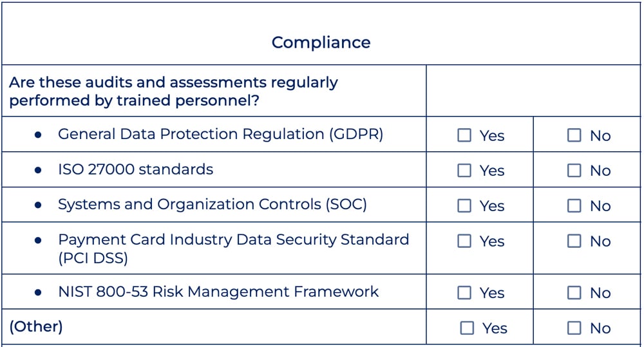This screenshot has width=644, height=347.
Task: Check No for NIST 800-53 Framework
Action: click(x=574, y=293)
